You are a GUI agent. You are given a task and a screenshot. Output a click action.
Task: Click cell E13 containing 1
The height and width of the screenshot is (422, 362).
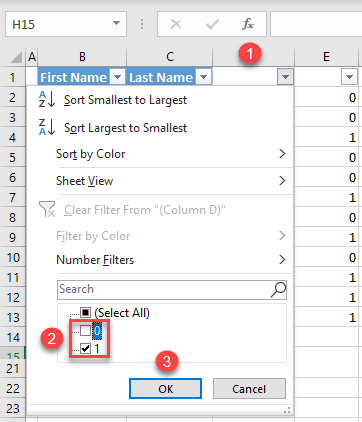point(326,317)
